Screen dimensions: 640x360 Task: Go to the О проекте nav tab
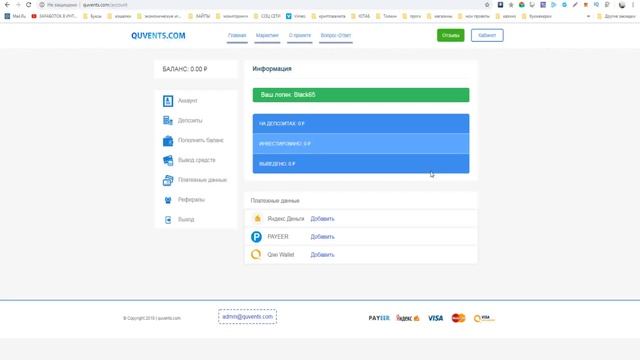[x=300, y=36]
